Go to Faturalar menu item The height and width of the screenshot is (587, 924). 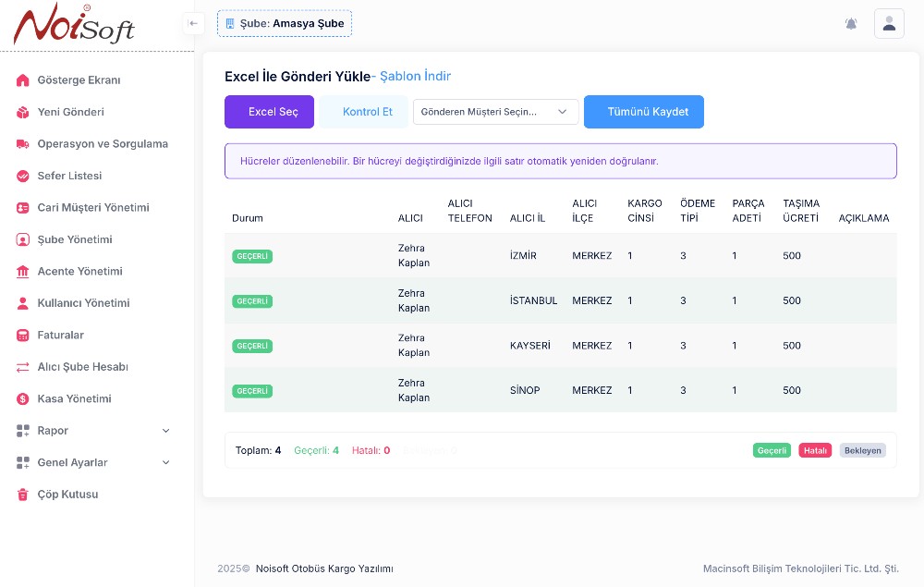(x=61, y=336)
